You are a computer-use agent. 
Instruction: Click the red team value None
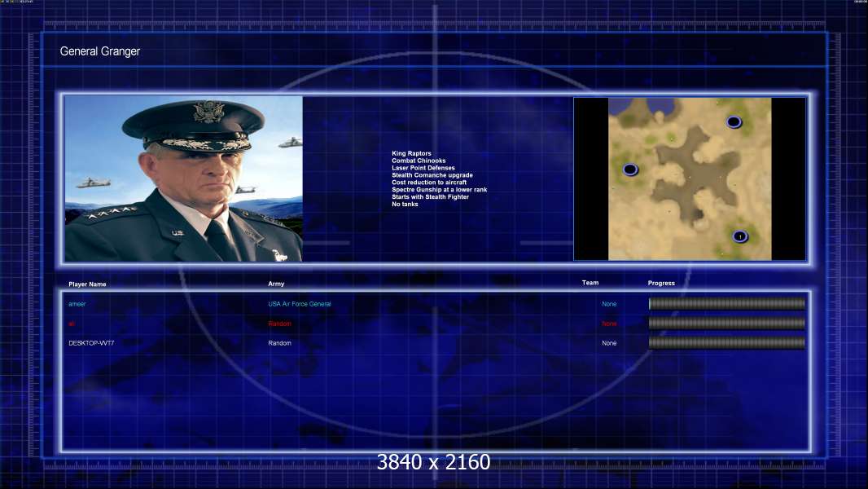click(609, 324)
